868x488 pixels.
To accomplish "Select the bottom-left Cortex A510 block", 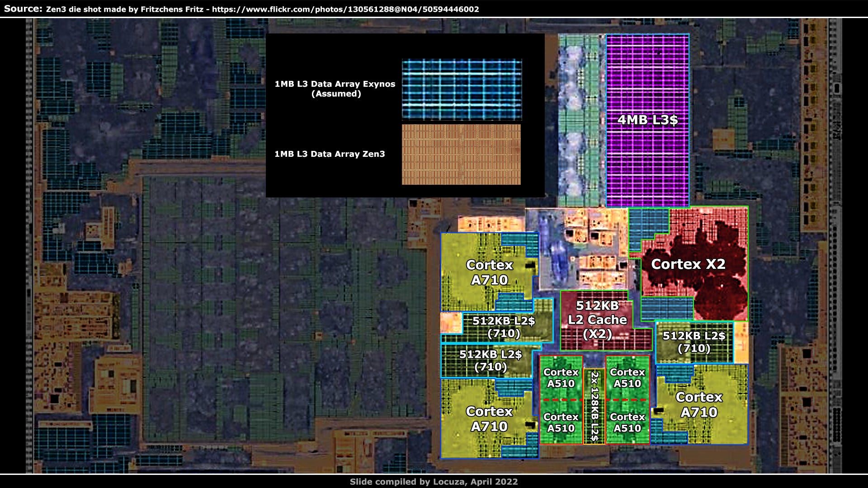I will pyautogui.click(x=561, y=422).
